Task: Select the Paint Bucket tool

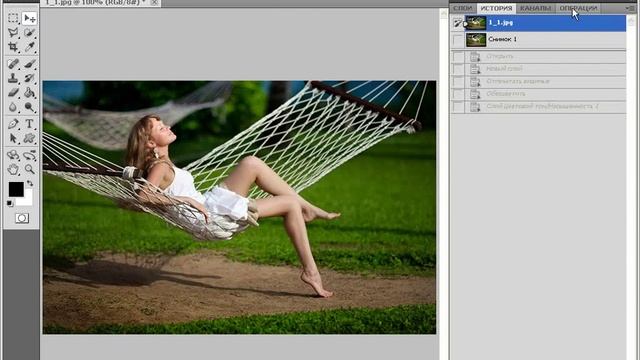Action: click(29, 93)
